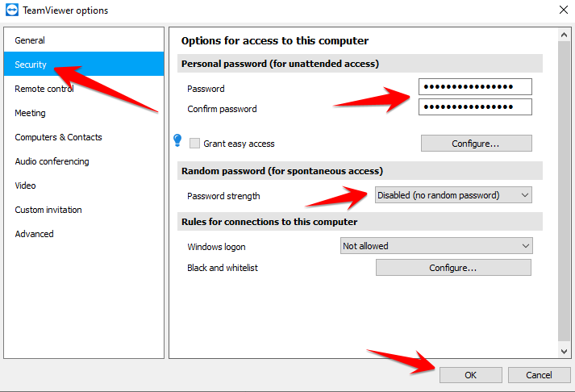Expand the Windows logon dropdown
The height and width of the screenshot is (392, 575).
point(436,246)
